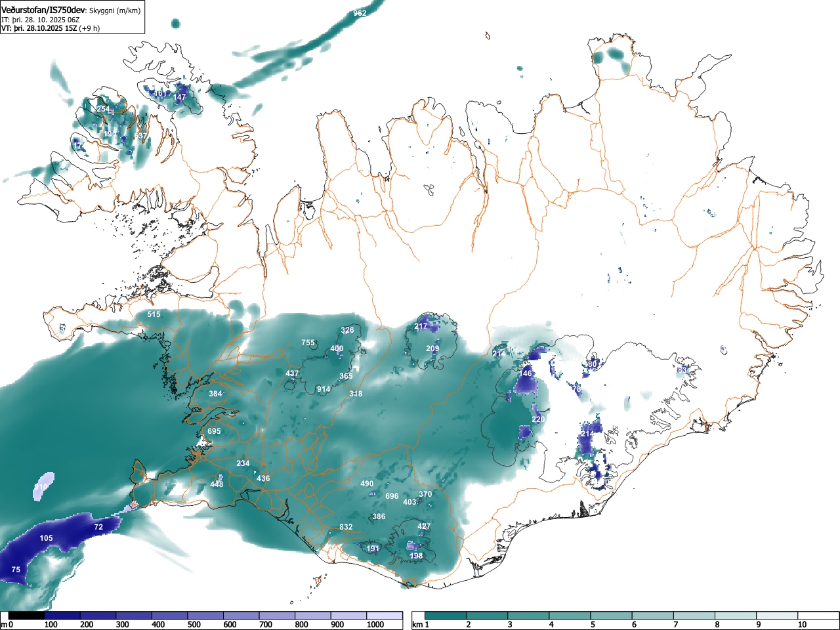Click the visibility value "962" on the map
The image size is (840, 630).
point(360,13)
